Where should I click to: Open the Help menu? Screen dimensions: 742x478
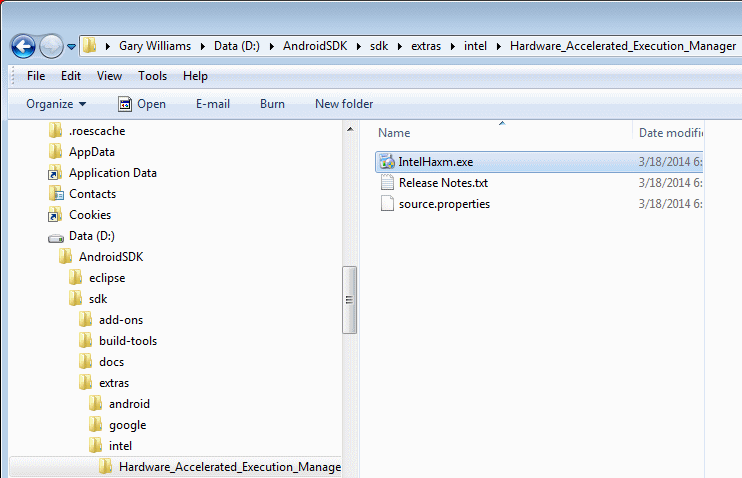(x=195, y=76)
